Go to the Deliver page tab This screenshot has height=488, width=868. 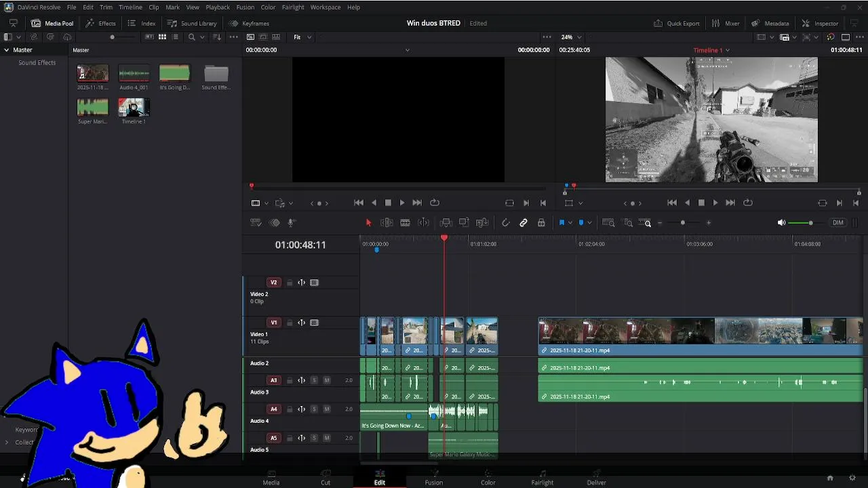(597, 478)
